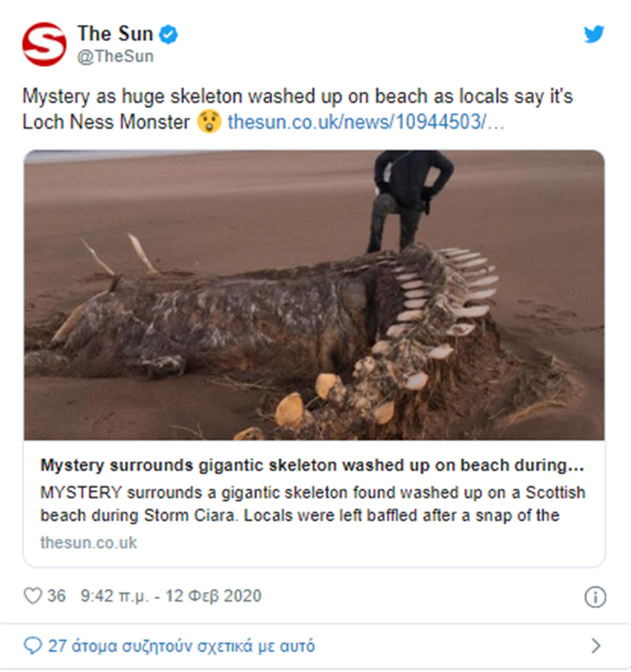Click the 36 likes count
Screen dimensions: 631x672
(x=57, y=596)
